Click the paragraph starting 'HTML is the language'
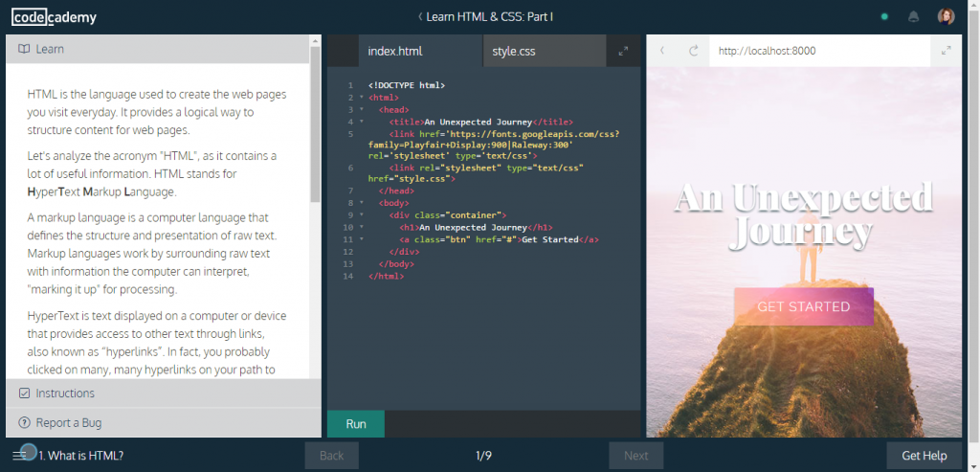 pyautogui.click(x=157, y=113)
